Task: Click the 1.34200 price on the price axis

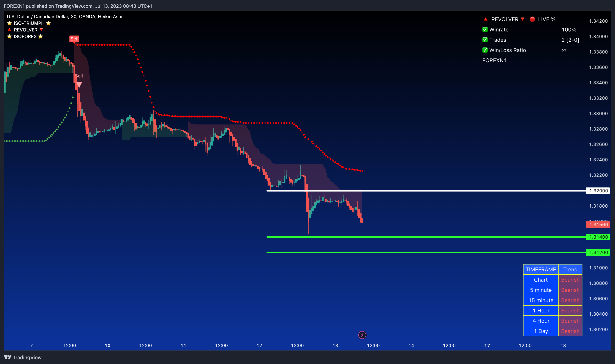Action: 598,21
